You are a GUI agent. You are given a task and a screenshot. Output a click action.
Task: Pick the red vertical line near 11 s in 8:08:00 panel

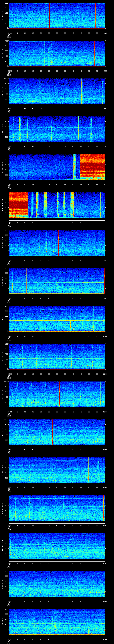pyautogui.click(x=27, y=280)
